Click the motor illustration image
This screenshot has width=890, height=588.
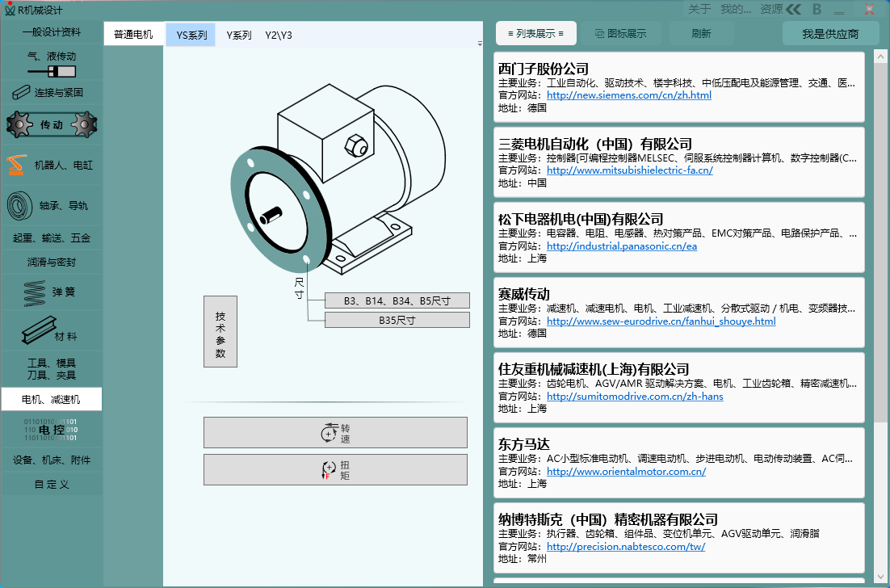338,178
